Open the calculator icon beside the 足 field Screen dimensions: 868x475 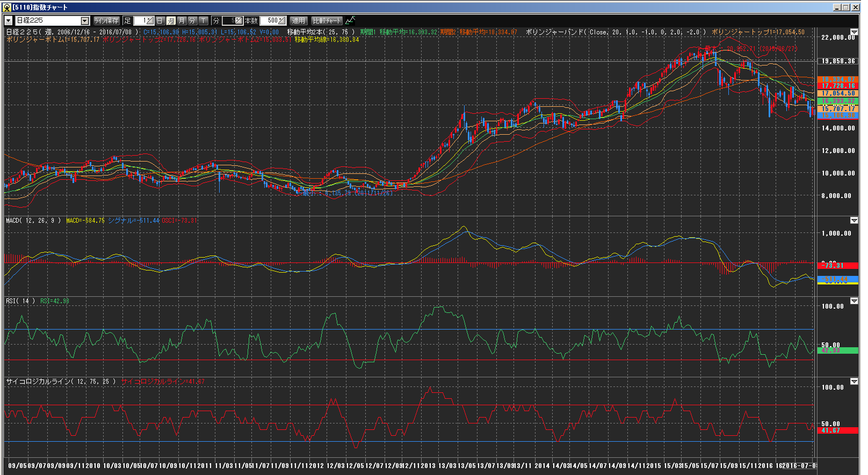[150, 21]
